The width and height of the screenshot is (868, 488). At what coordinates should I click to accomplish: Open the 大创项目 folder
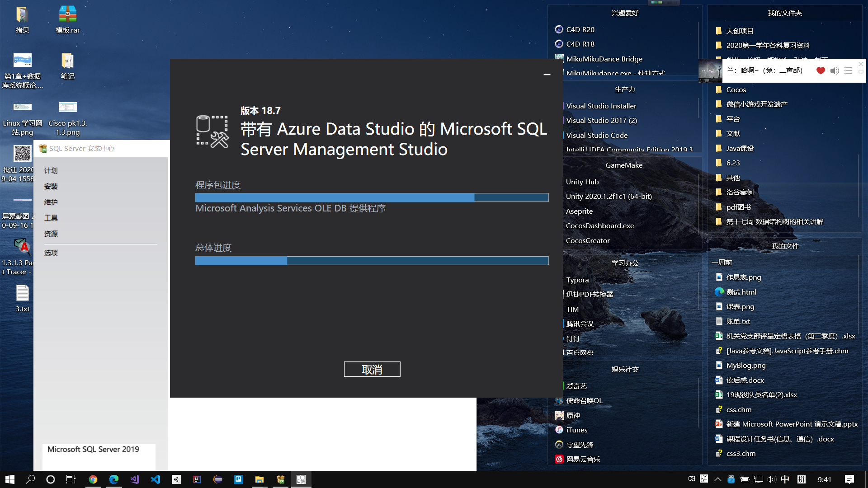[735, 31]
